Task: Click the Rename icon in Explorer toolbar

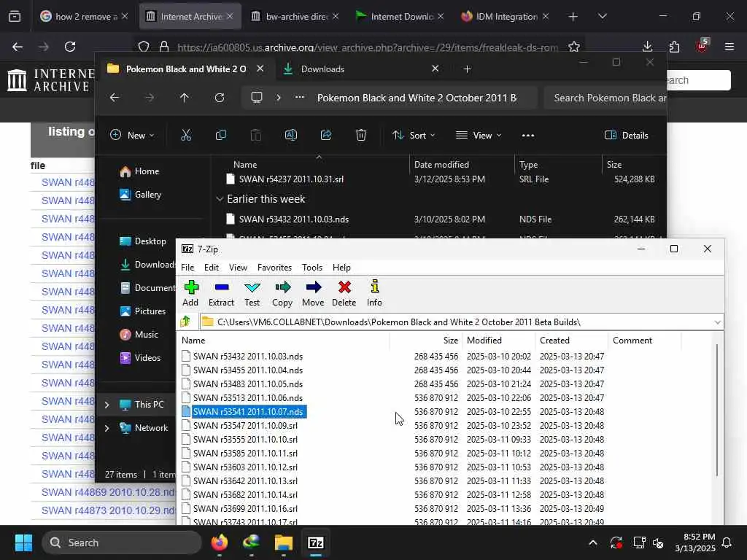Action: pyautogui.click(x=291, y=135)
